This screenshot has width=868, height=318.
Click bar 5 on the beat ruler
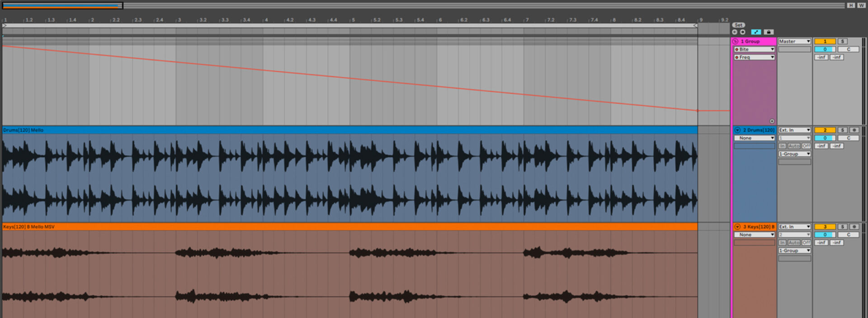click(x=353, y=20)
